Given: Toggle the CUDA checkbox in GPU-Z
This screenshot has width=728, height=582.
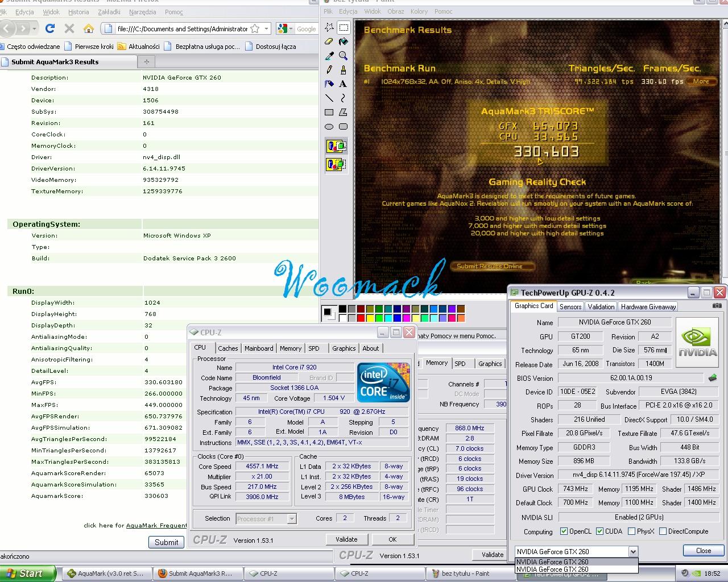Looking at the screenshot, I should pos(599,531).
